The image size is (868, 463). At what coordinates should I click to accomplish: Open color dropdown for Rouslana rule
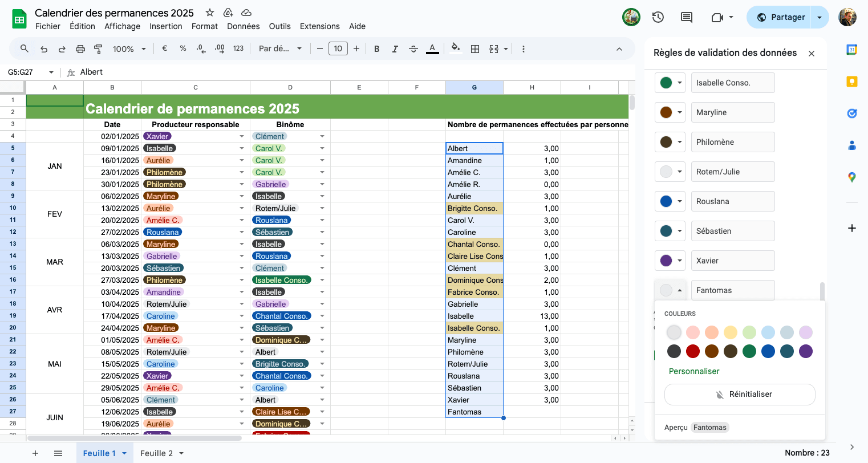[670, 201]
